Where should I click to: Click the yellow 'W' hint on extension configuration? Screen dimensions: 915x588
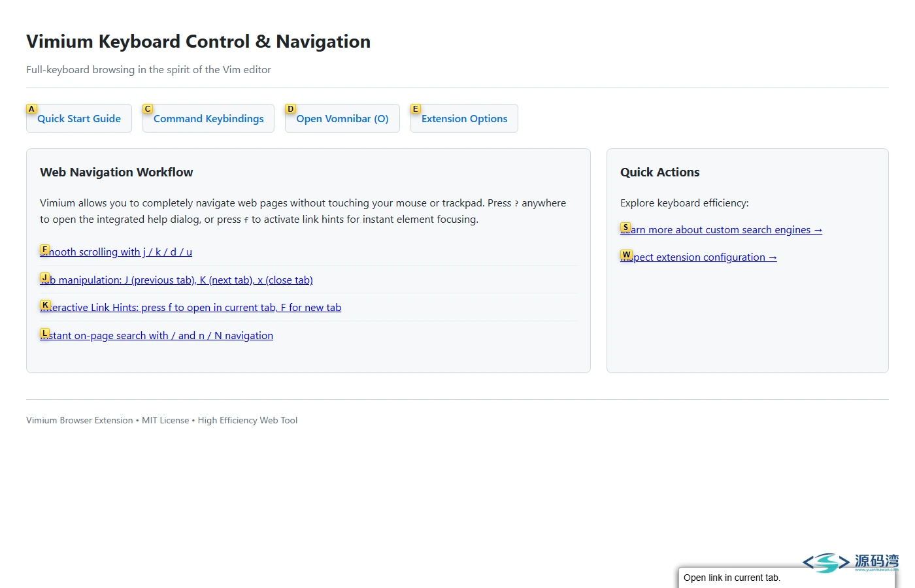pos(627,255)
